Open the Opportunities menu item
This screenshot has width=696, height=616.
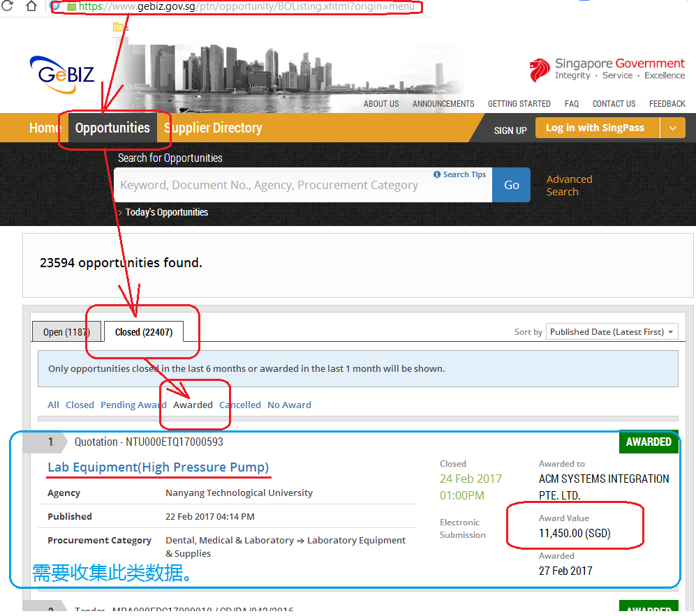112,128
